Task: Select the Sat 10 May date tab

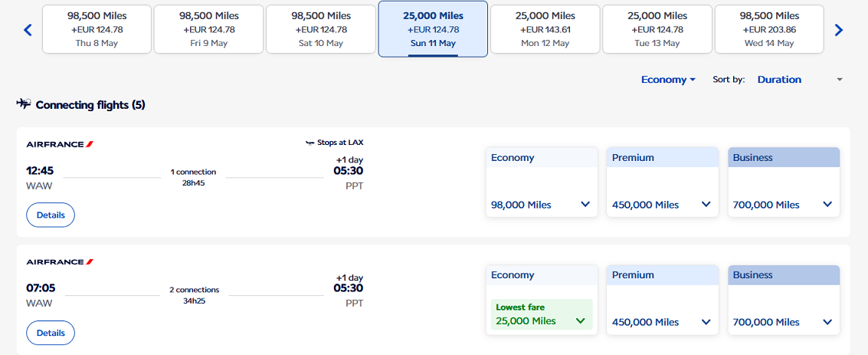Action: [321, 29]
